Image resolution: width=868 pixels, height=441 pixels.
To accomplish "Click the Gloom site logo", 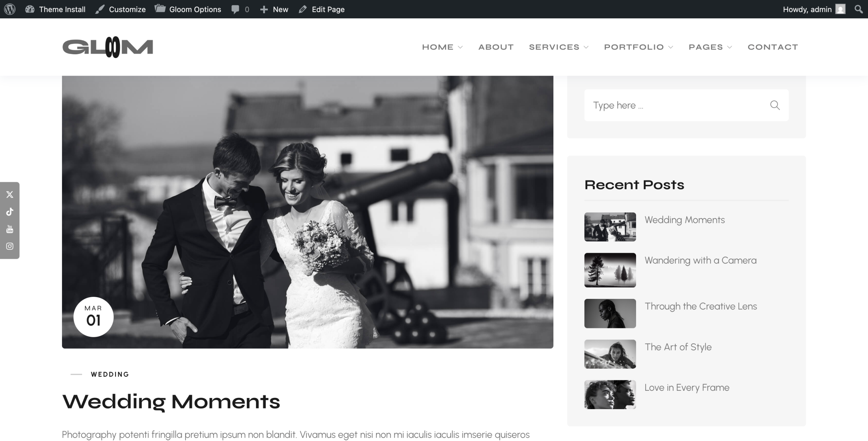I will click(108, 47).
